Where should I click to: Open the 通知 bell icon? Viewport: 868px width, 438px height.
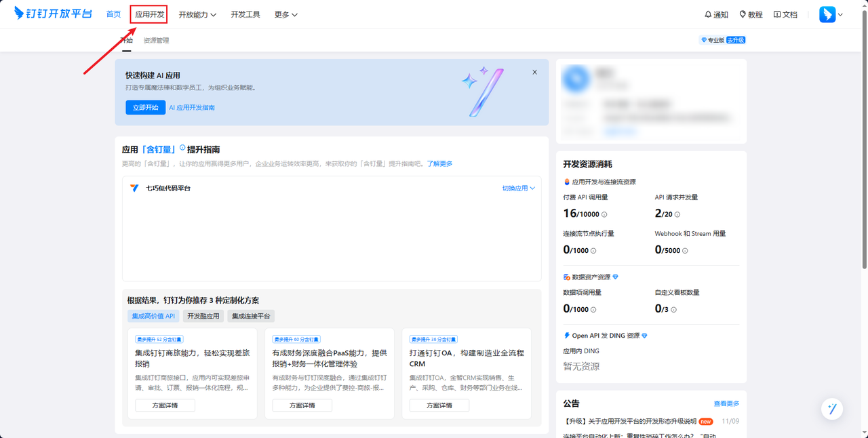(708, 14)
